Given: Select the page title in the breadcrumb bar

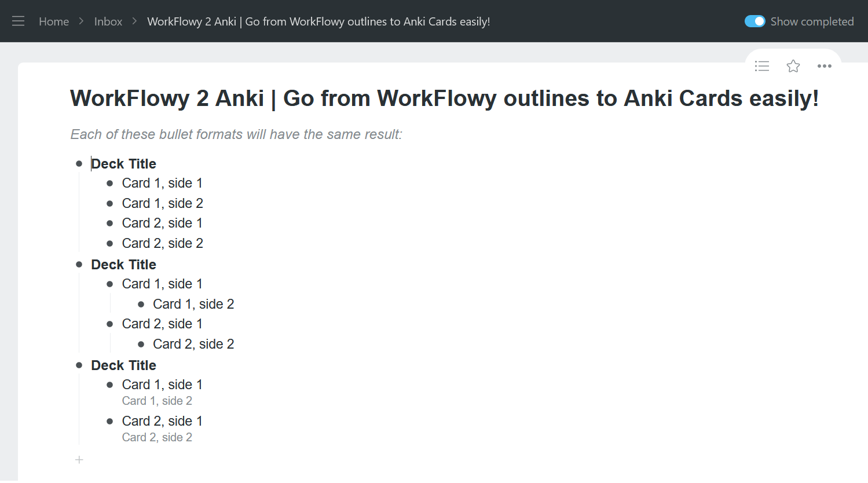Looking at the screenshot, I should [318, 21].
